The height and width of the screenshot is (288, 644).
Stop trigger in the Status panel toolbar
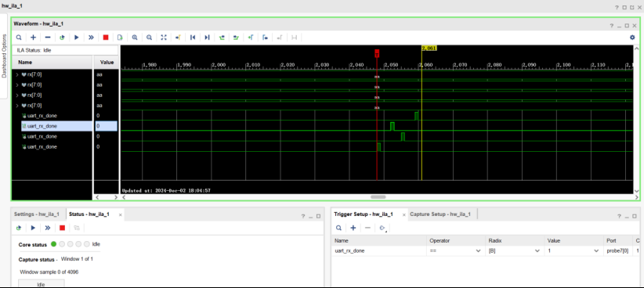click(63, 228)
